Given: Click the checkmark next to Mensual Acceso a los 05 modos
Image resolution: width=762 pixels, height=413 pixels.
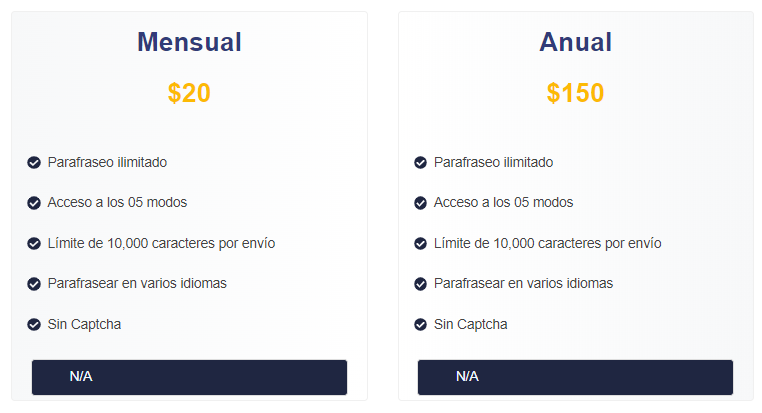Looking at the screenshot, I should 34,203.
